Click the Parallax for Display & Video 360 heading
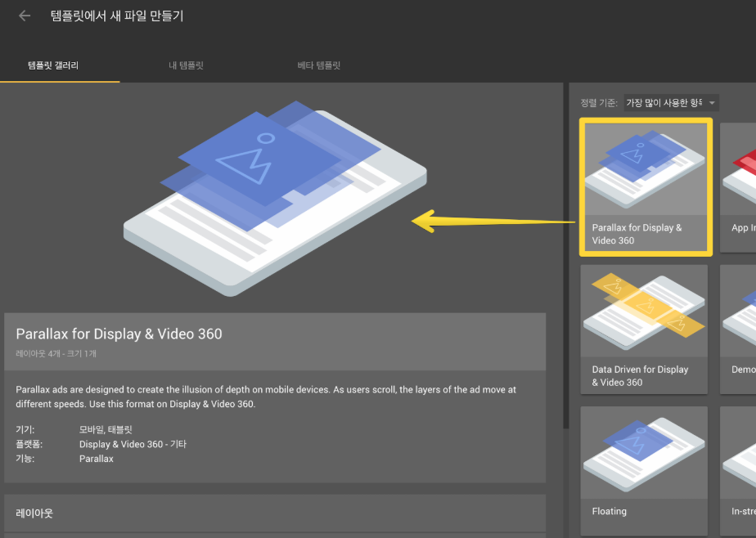 pyautogui.click(x=119, y=334)
